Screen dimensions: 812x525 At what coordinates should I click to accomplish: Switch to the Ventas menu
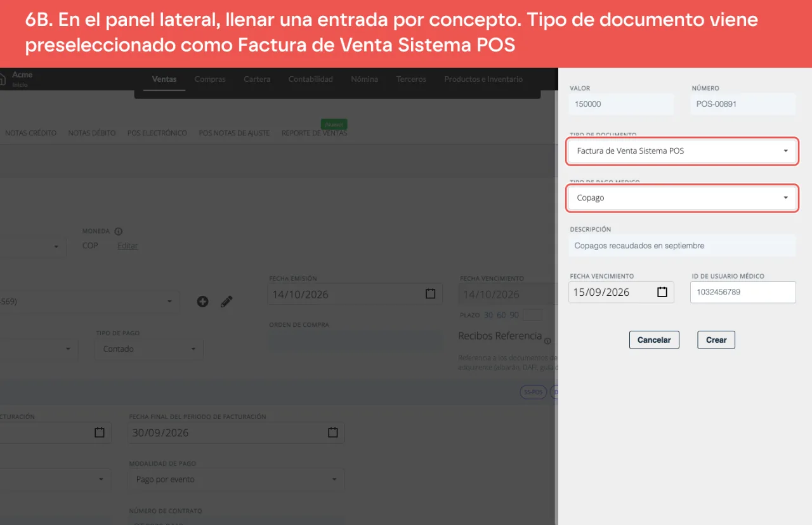tap(164, 79)
